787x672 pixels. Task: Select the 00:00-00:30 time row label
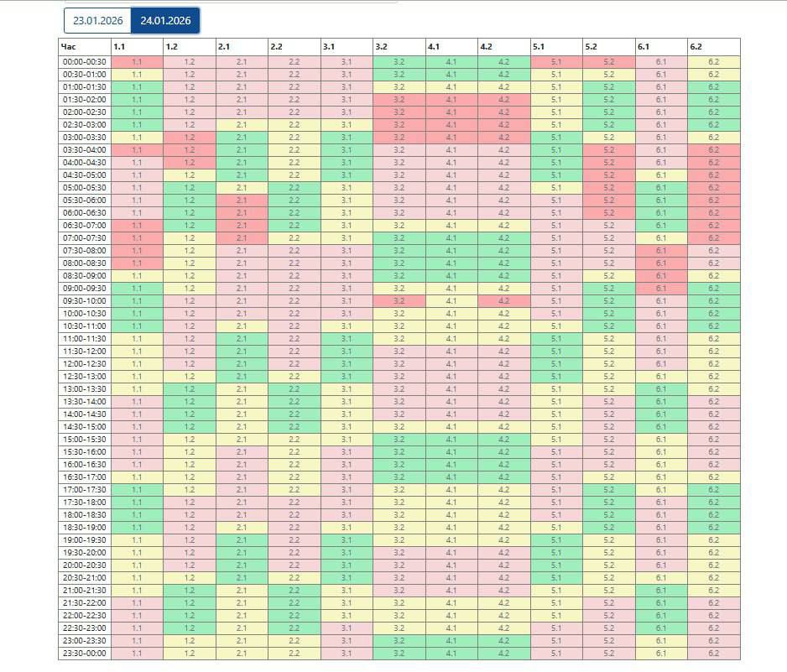pyautogui.click(x=84, y=62)
